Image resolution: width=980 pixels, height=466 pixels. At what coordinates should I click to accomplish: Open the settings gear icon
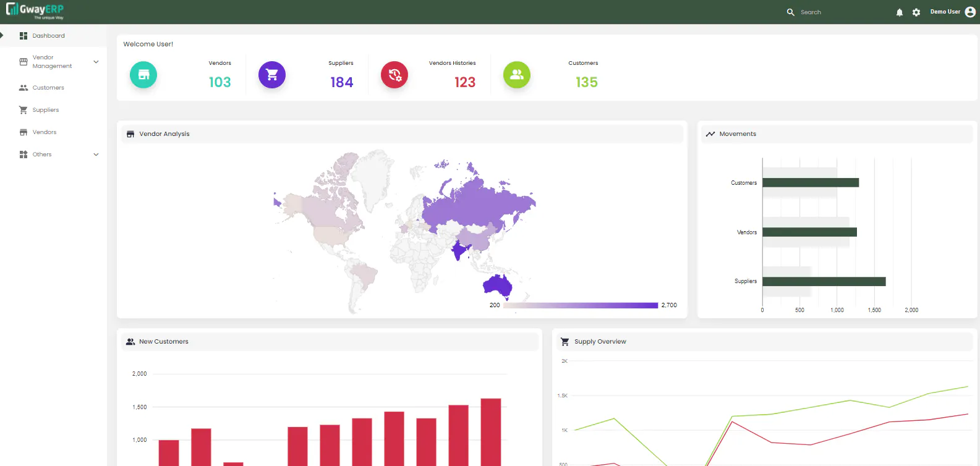click(x=916, y=12)
